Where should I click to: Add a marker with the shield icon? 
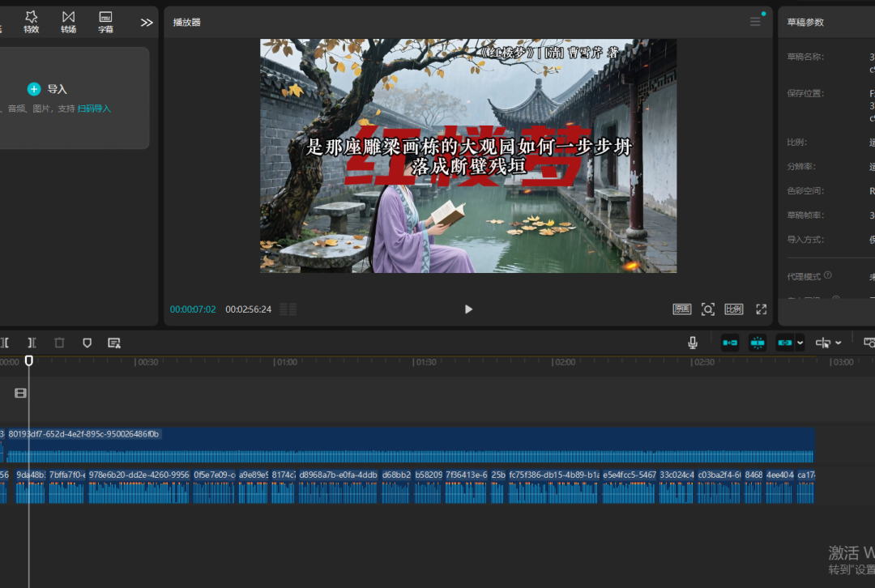(87, 343)
